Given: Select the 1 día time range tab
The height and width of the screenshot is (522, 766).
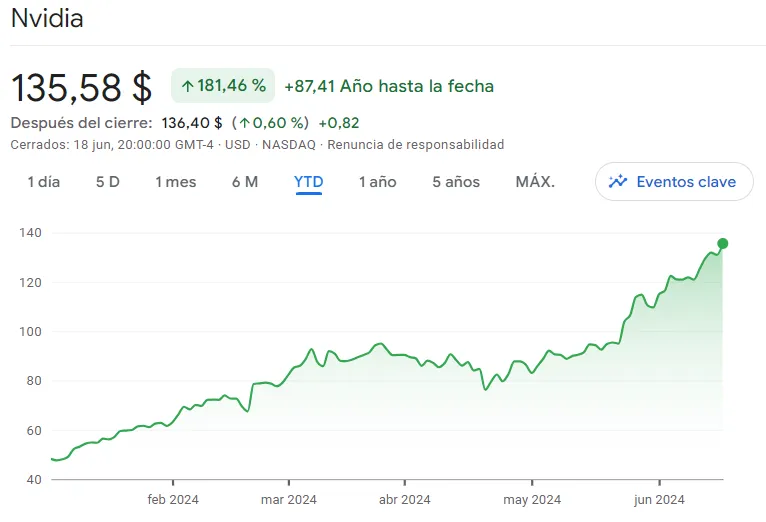Looking at the screenshot, I should 44,182.
